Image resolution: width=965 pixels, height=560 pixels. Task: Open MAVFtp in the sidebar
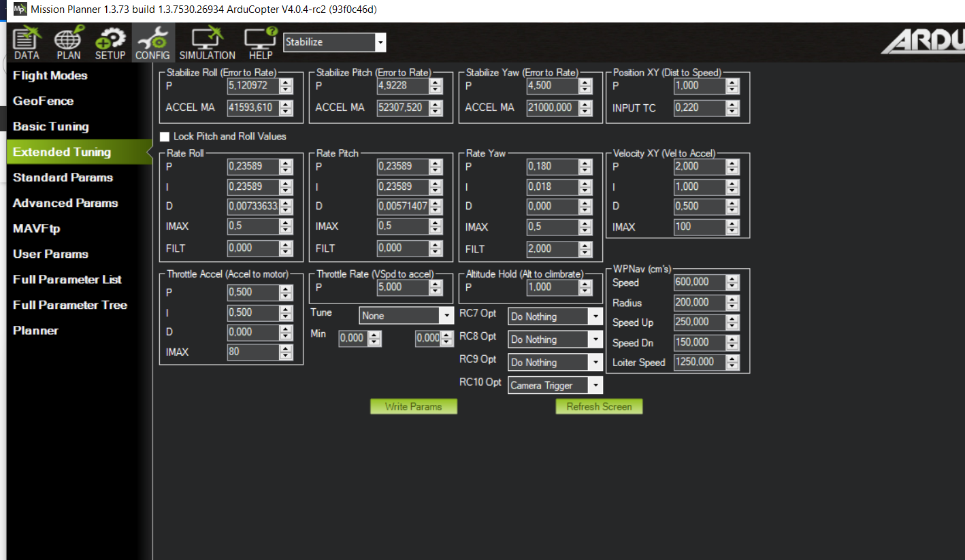tap(37, 229)
